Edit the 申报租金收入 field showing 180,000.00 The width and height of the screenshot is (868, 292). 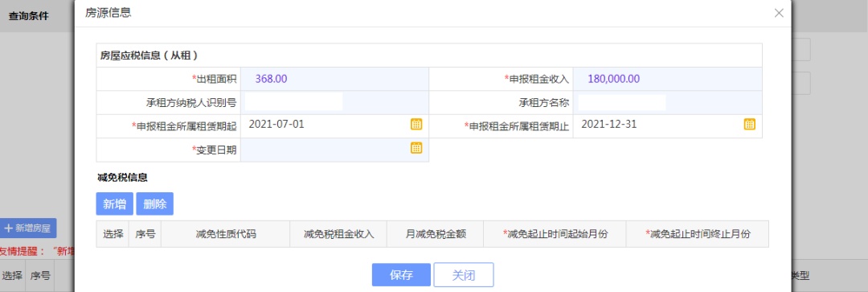tap(668, 79)
